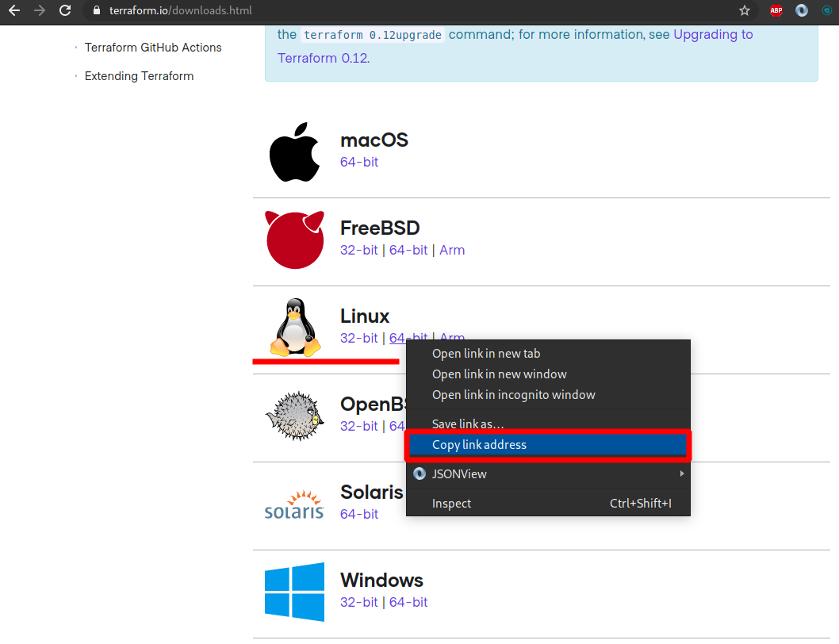Click the padlock site security icon
Screen dimensions: 839x644
point(96,10)
